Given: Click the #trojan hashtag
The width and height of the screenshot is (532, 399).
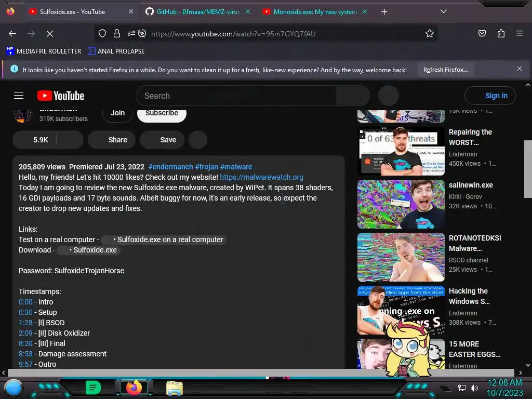Looking at the screenshot, I should tap(207, 167).
